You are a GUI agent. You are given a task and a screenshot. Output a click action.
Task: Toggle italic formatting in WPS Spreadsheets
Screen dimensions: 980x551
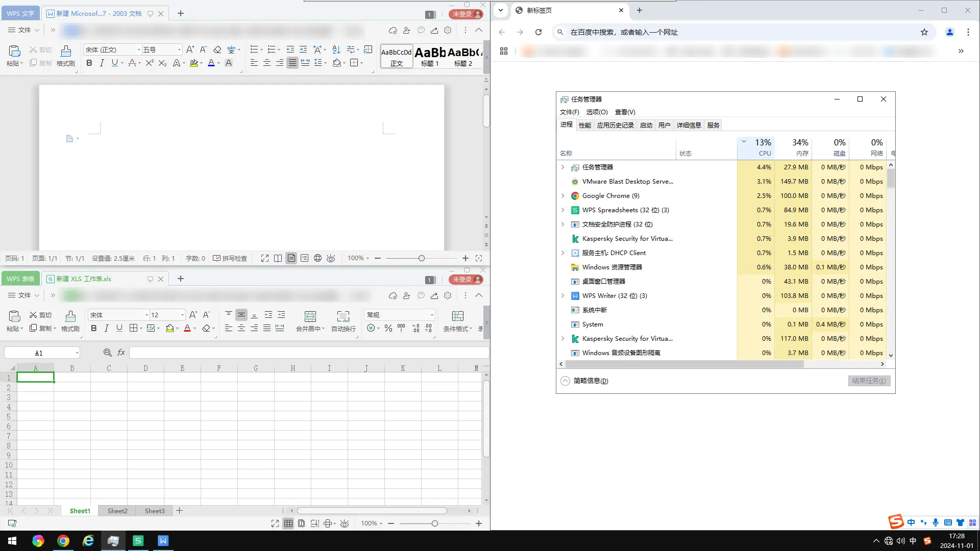pyautogui.click(x=106, y=329)
